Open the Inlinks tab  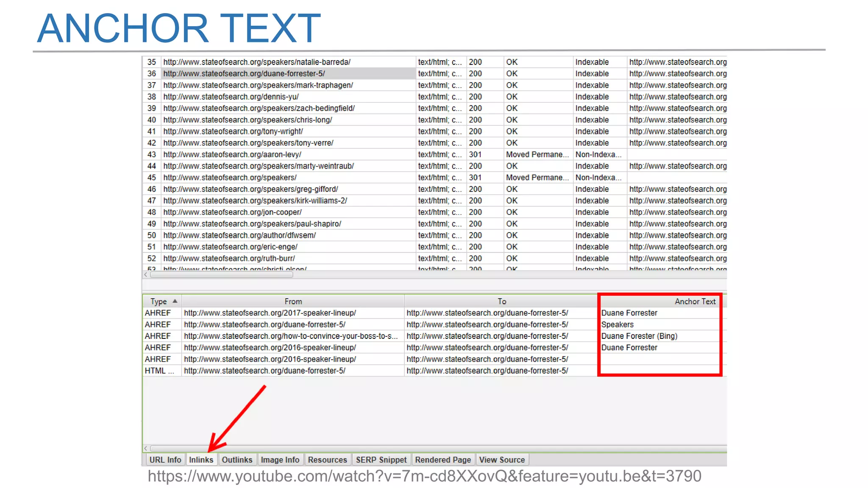201,460
